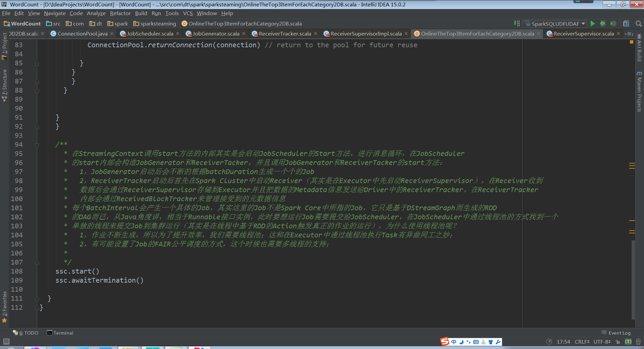
Task: Click the Sogou input method logo
Action: pos(445,342)
